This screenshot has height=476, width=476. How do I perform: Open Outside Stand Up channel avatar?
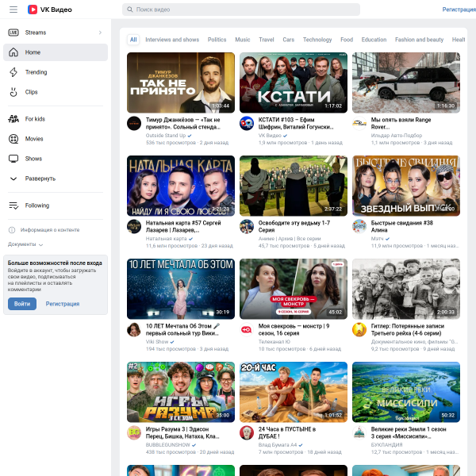coord(134,123)
